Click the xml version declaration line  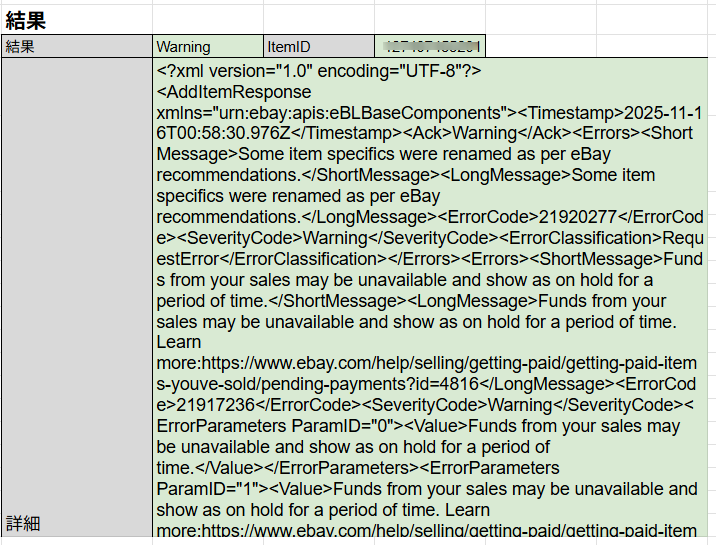tap(320, 71)
